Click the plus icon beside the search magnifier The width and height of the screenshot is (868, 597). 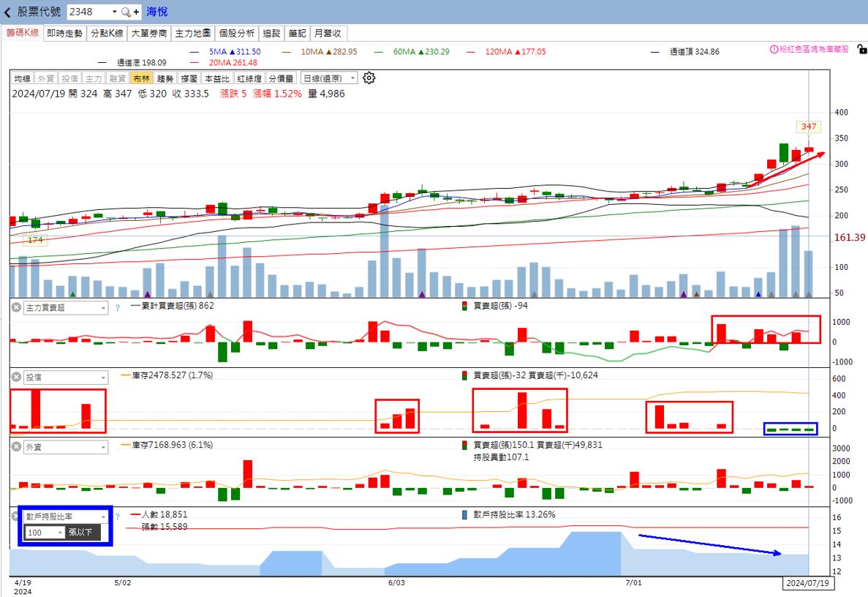pos(136,12)
